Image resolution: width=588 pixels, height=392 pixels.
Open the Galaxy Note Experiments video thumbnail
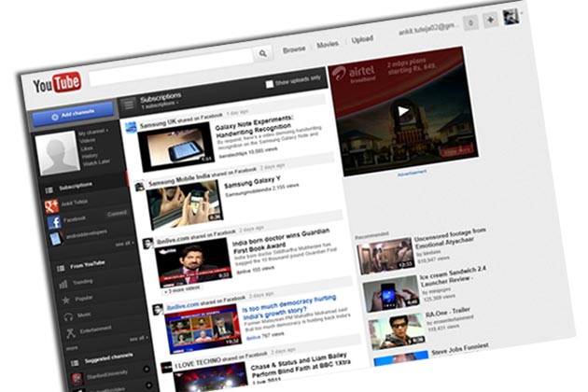pos(175,147)
